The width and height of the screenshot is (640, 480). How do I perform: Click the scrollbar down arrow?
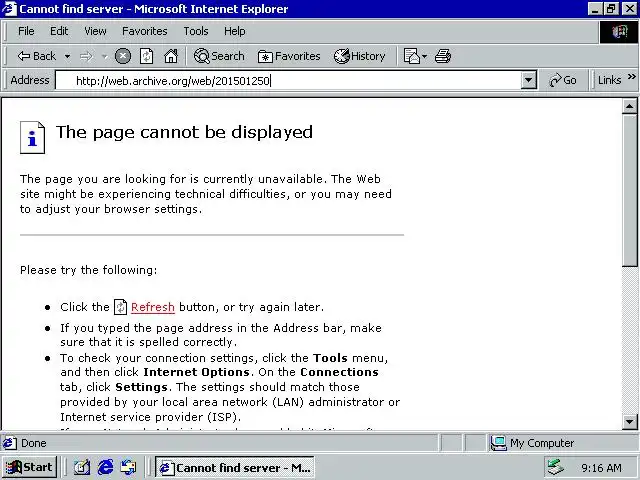[629, 421]
